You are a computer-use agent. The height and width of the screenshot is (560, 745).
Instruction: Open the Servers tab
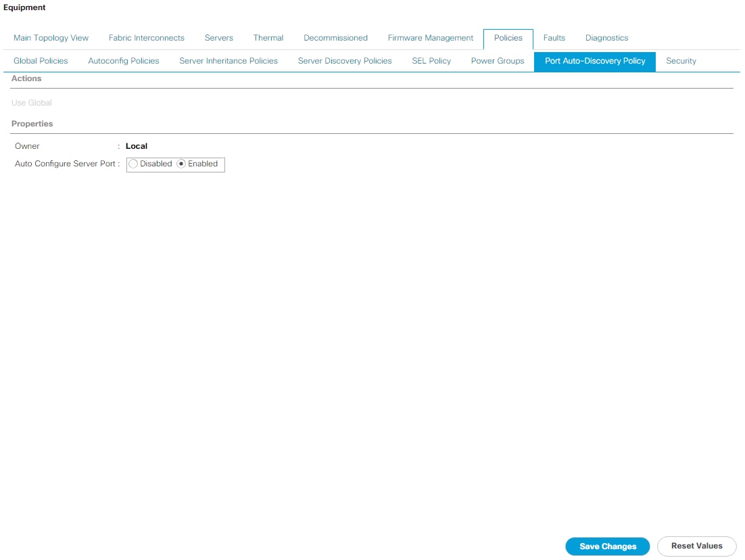(218, 38)
